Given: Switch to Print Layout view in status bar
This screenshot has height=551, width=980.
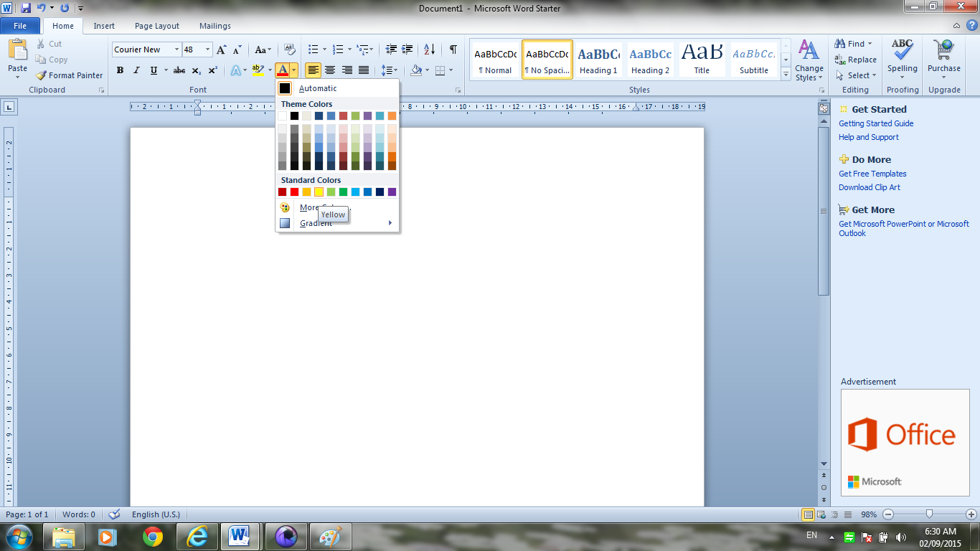Looking at the screenshot, I should point(809,514).
